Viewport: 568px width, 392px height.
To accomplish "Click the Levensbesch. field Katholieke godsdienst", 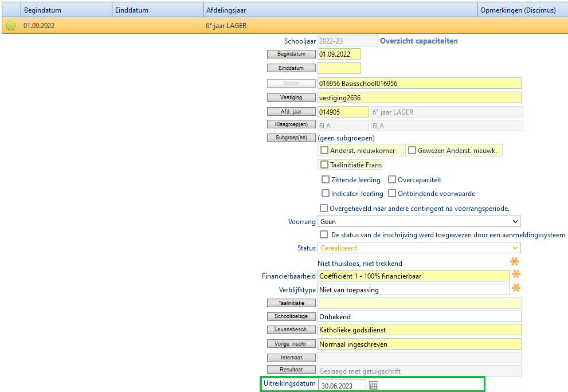I will click(420, 330).
